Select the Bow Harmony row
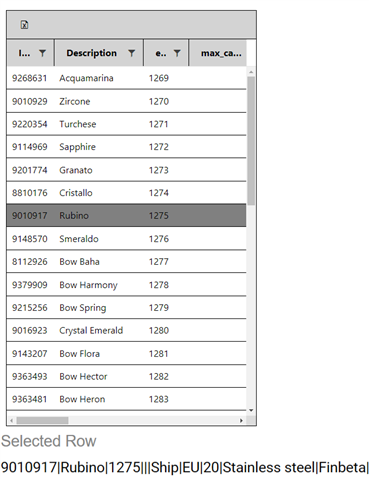 (126, 285)
